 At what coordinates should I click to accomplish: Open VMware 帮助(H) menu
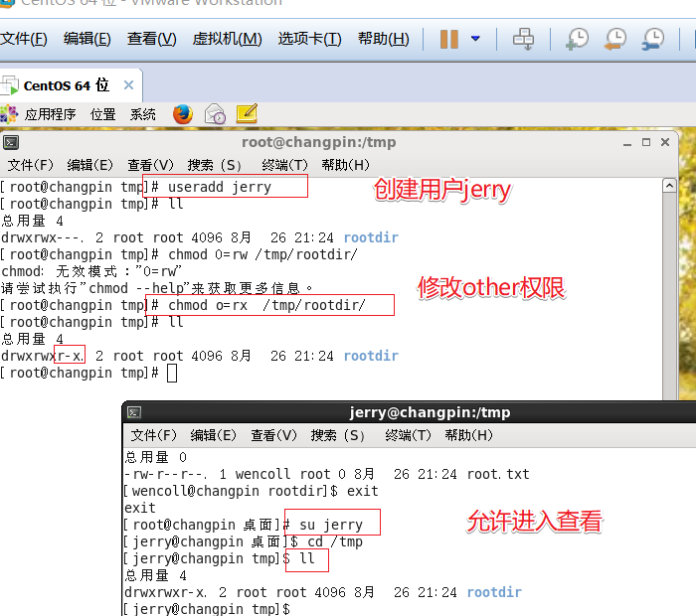384,39
